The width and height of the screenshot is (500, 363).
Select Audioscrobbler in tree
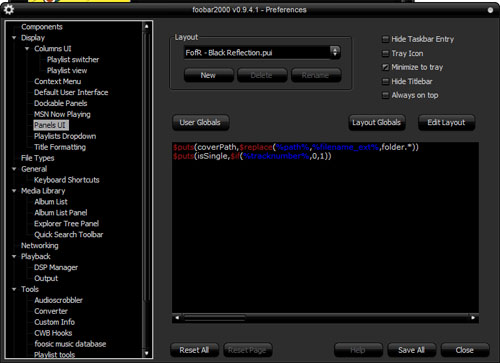point(58,300)
